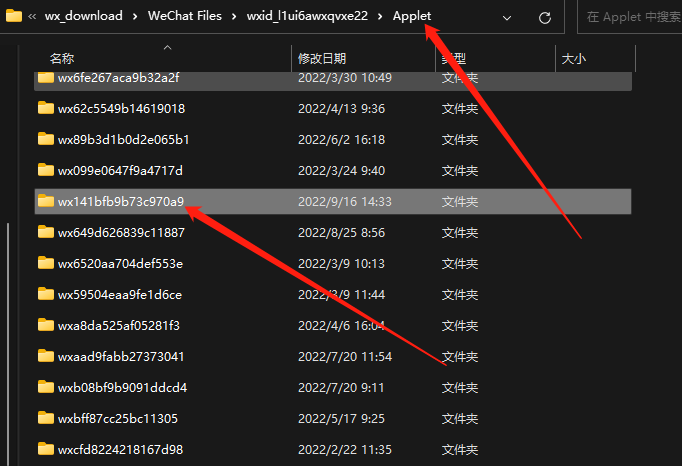Click the navigation pane scrollbar on the left

tap(8, 344)
